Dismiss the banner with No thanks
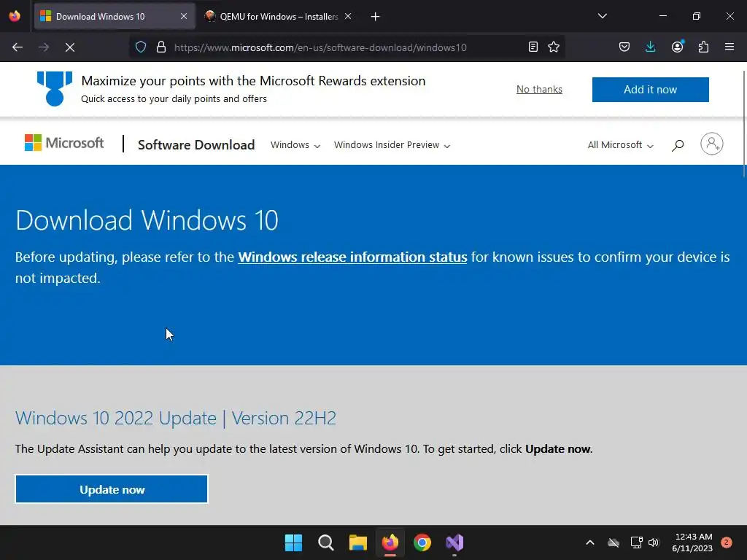 point(539,89)
